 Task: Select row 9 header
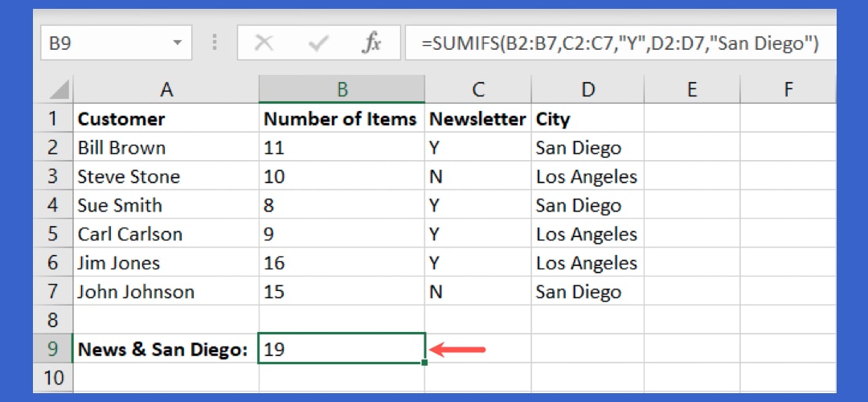coord(53,349)
